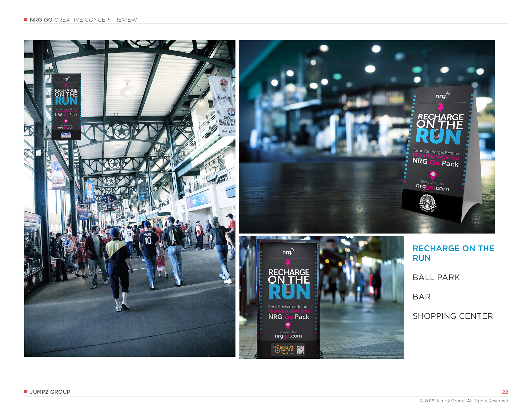Click the pink lightning bolt on the sidewalk sign
The width and height of the screenshot is (532, 411).
tap(288, 263)
